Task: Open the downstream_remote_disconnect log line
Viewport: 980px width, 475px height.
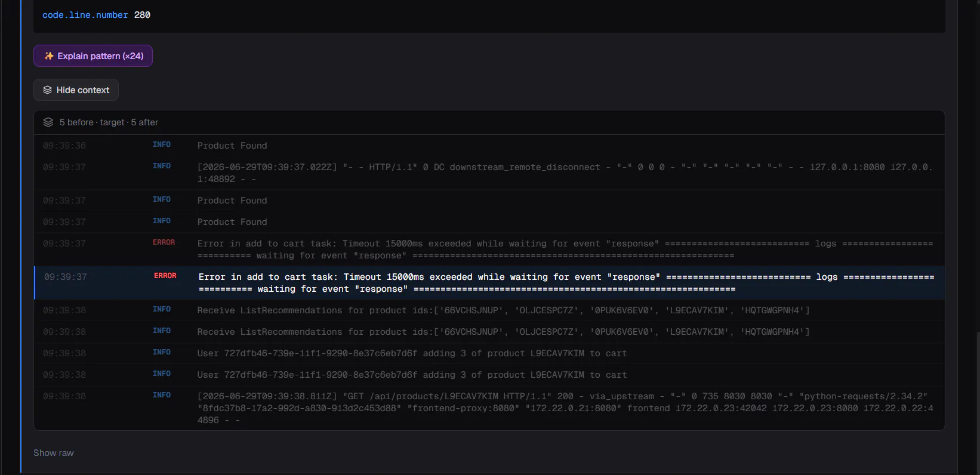Action: tap(565, 173)
